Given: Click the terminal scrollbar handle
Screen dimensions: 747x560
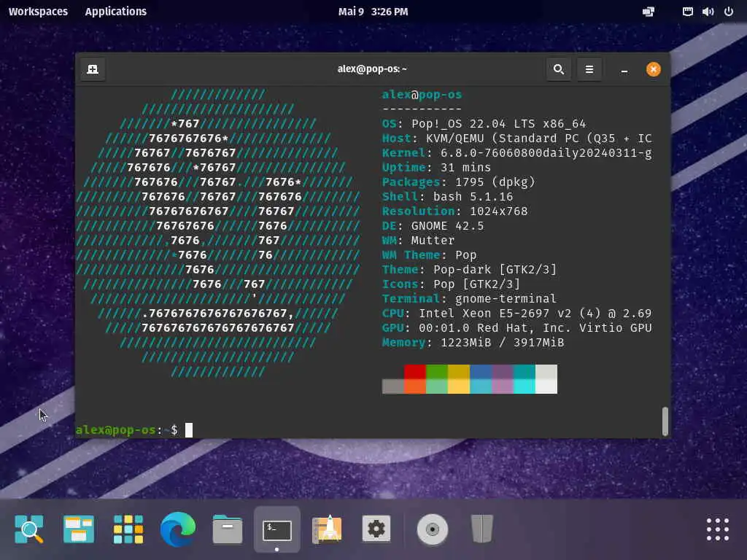Looking at the screenshot, I should (x=665, y=421).
